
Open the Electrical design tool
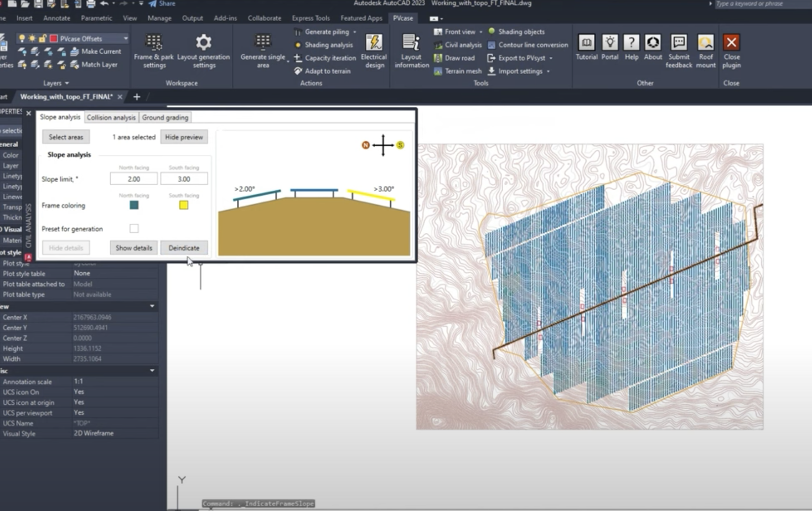point(374,50)
